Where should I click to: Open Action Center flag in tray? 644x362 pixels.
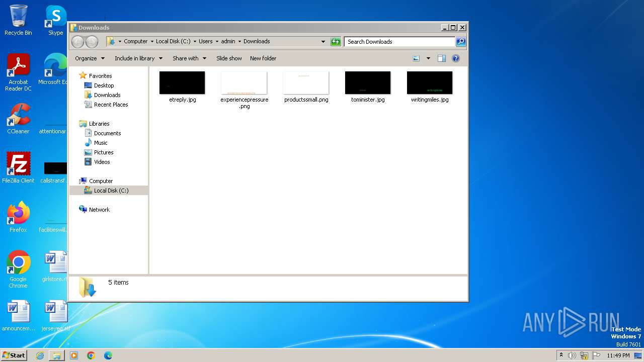[596, 355]
